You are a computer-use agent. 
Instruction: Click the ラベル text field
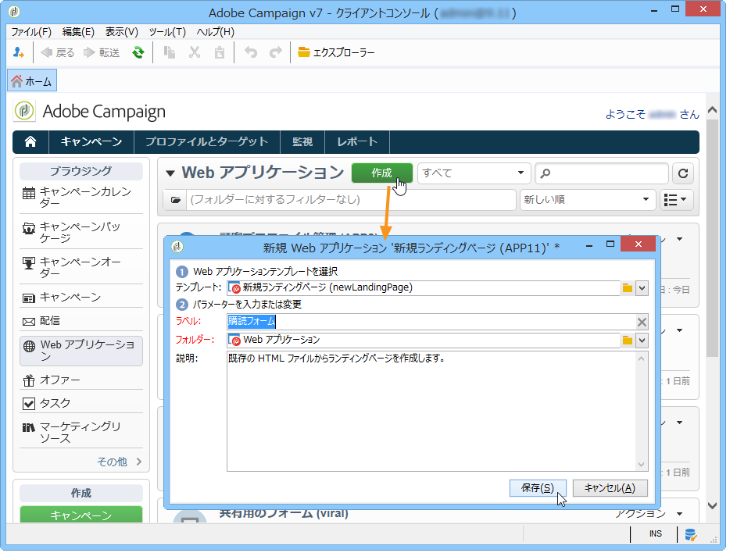click(431, 321)
